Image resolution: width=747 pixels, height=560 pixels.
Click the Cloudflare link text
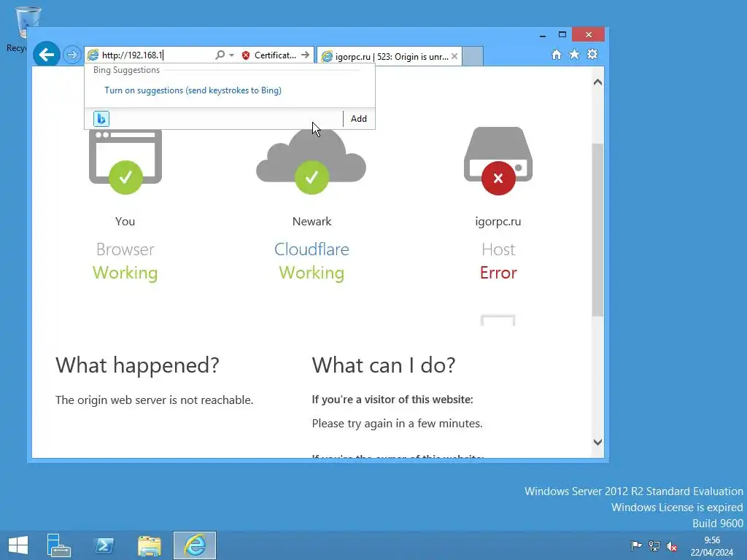point(311,249)
